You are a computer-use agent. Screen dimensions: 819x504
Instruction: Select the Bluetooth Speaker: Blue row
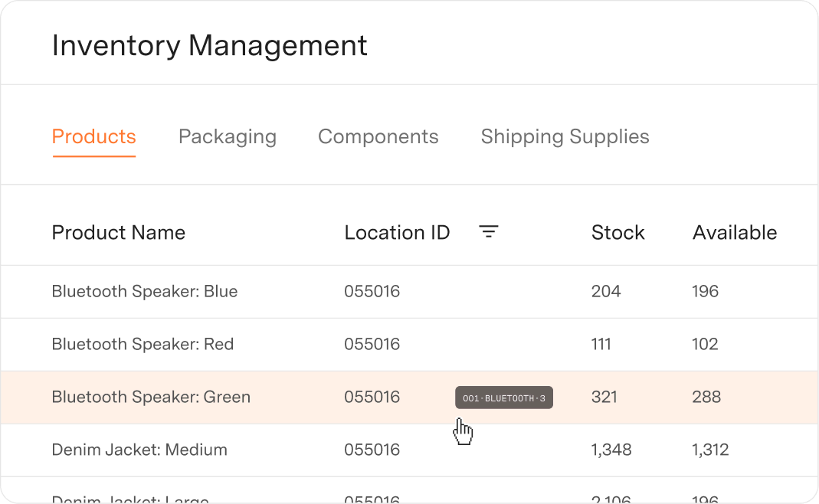144,291
